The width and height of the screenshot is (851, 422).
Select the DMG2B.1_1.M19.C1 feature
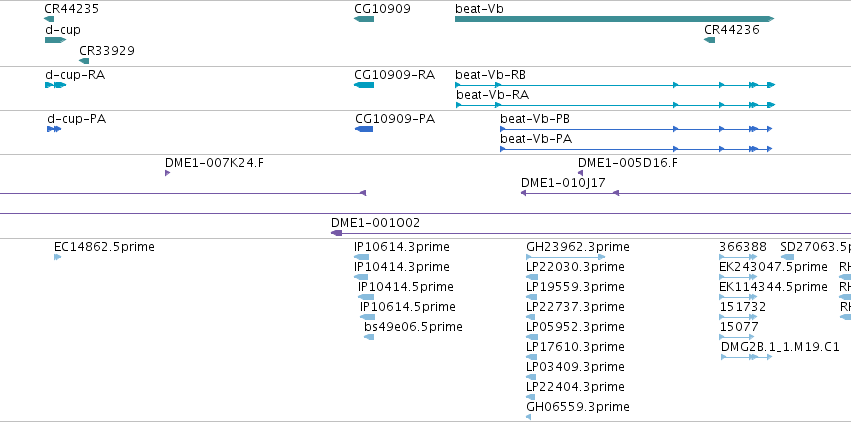pos(746,357)
